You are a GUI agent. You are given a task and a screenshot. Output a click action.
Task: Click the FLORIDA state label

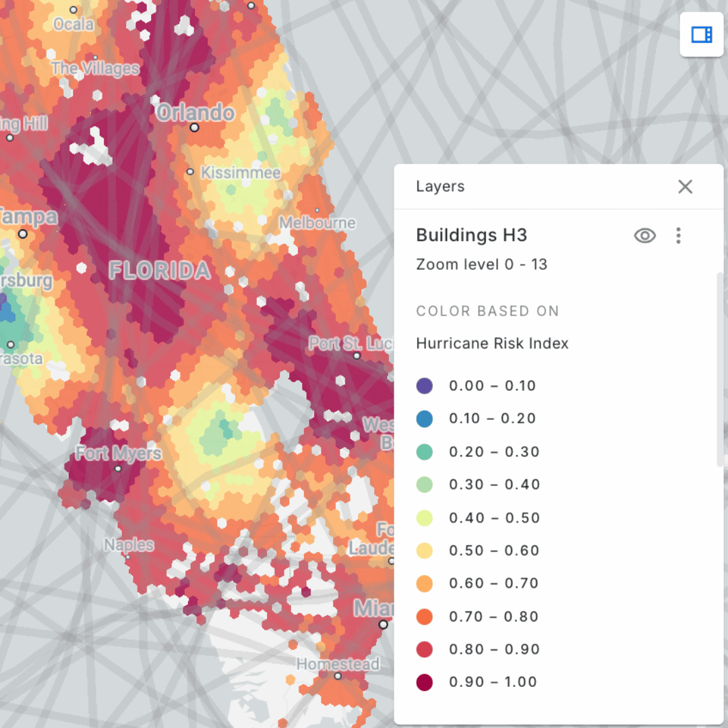click(x=160, y=271)
